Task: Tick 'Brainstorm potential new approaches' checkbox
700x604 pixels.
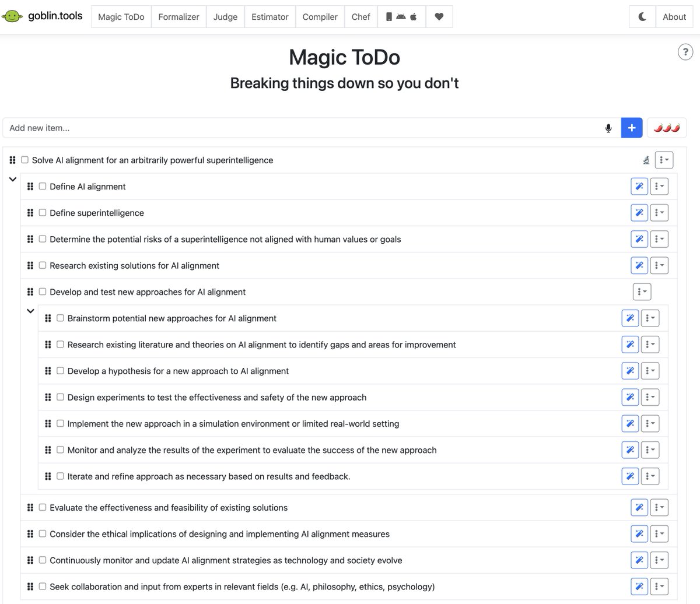Action: tap(60, 318)
